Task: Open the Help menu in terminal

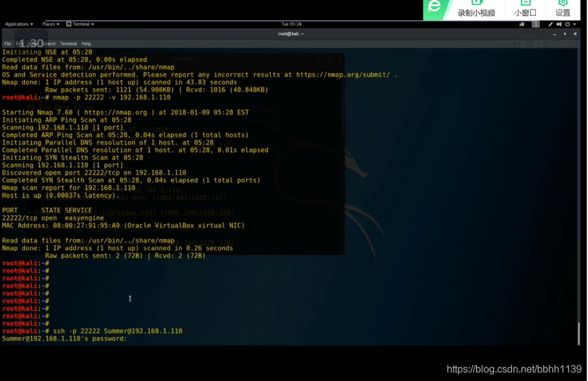Action: [x=86, y=44]
